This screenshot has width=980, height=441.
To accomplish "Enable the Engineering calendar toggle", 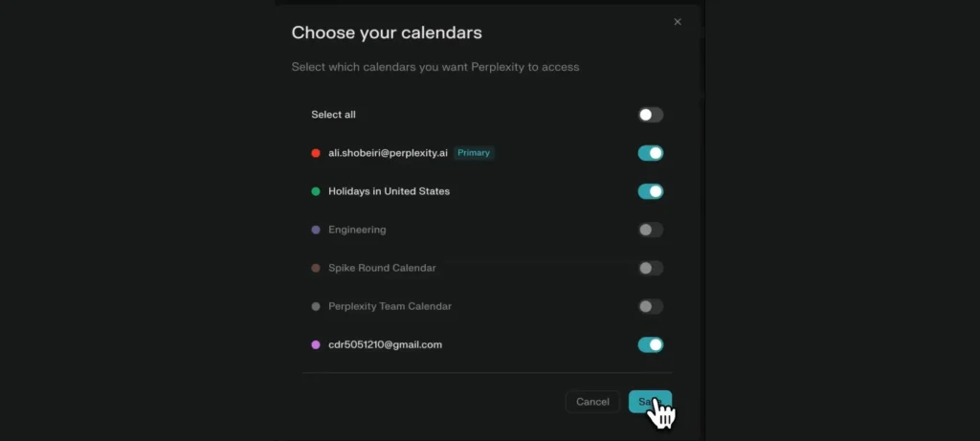I will (651, 230).
